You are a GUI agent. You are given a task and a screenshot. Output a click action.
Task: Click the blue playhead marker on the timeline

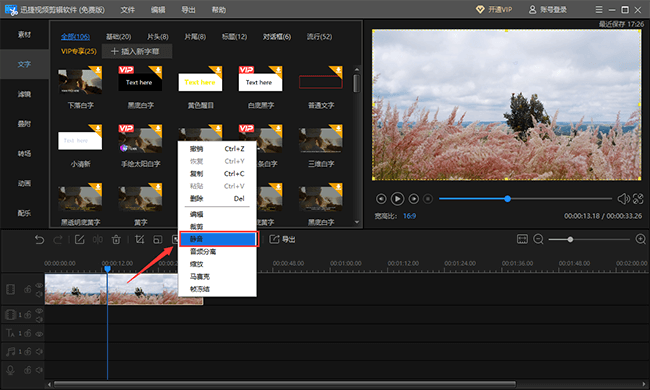(107, 269)
